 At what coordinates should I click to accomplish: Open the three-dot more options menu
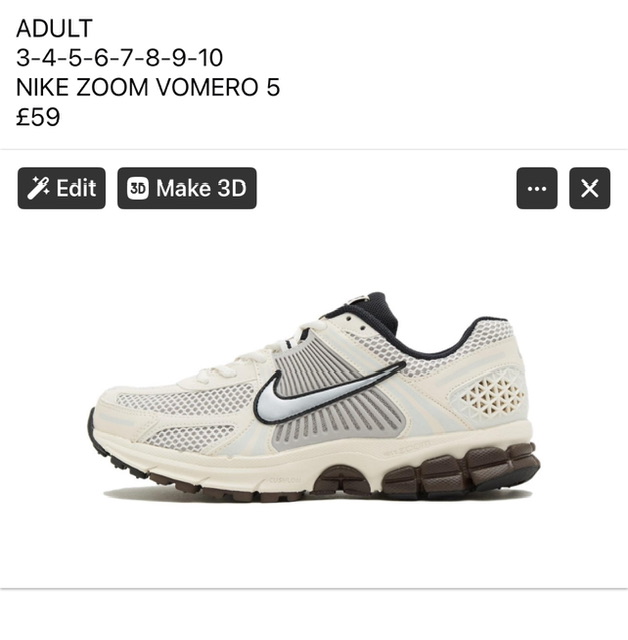[x=537, y=188]
